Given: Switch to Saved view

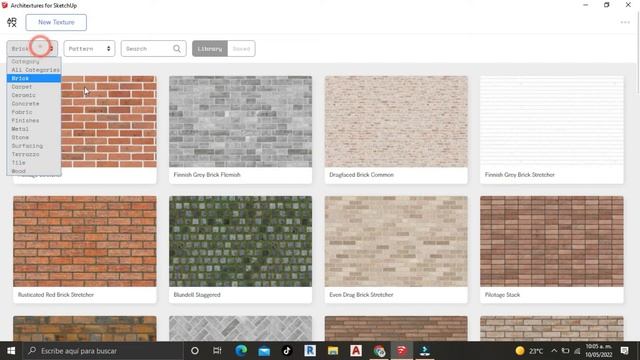Looking at the screenshot, I should 241,49.
